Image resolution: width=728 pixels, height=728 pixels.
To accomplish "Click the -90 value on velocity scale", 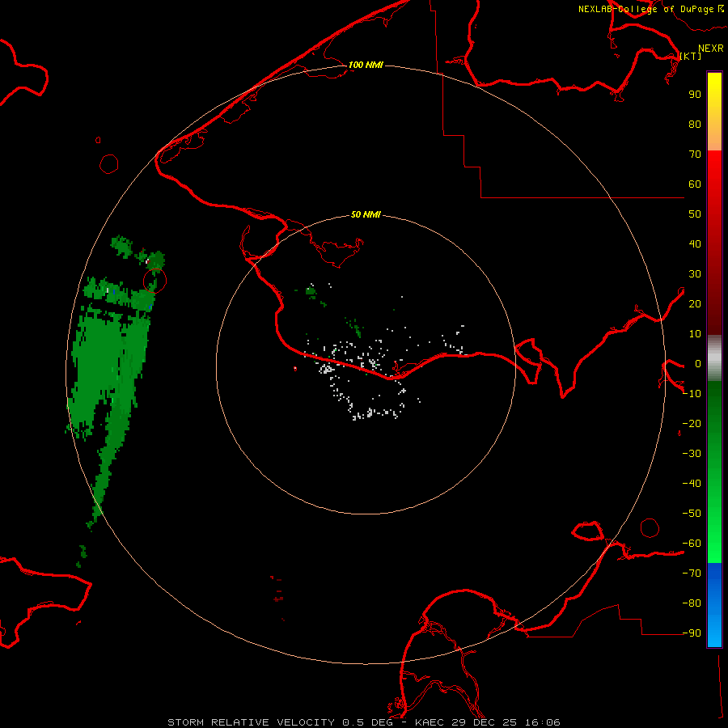I will click(x=692, y=633).
